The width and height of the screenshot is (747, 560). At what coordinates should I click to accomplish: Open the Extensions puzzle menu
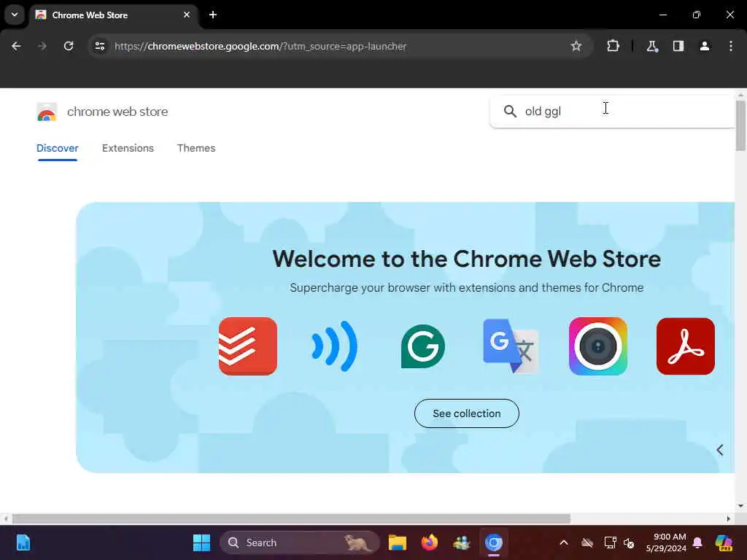point(613,46)
